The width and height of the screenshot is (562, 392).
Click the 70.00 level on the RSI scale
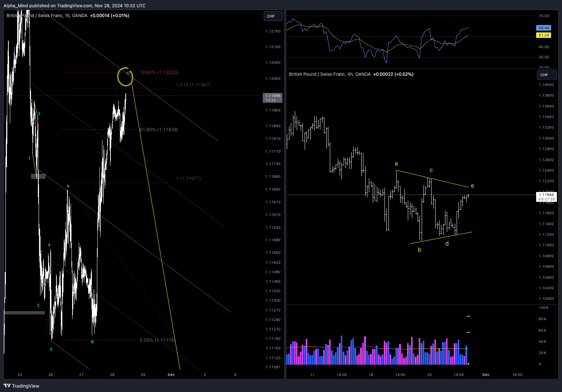[x=544, y=16]
